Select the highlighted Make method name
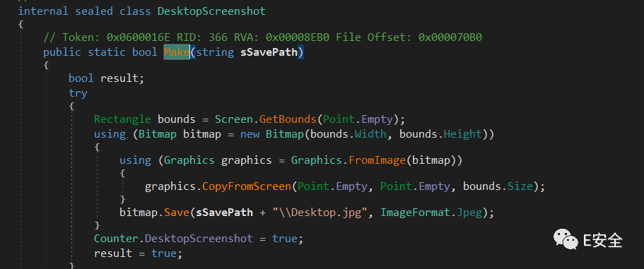Image resolution: width=644 pixels, height=269 pixels. 177,52
